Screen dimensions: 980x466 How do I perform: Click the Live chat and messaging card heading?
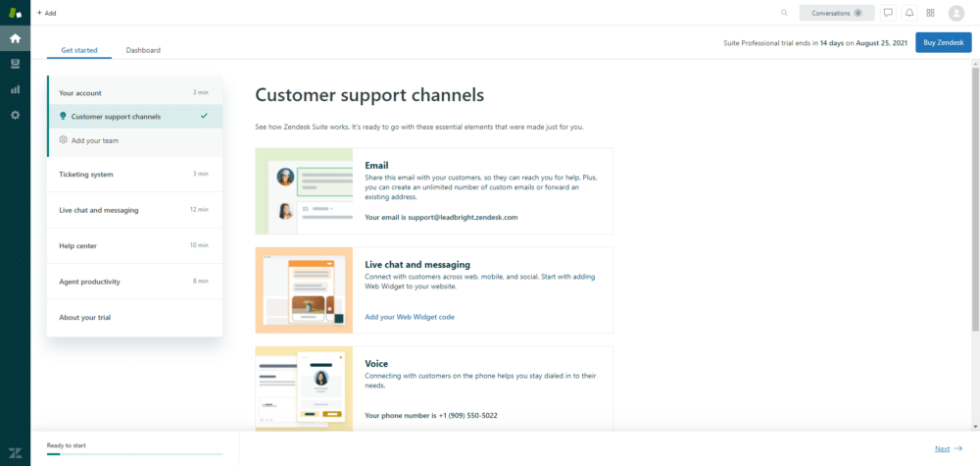pos(417,265)
